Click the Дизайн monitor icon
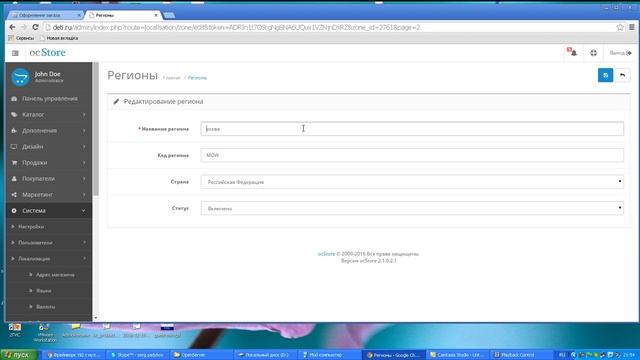 coord(14,147)
